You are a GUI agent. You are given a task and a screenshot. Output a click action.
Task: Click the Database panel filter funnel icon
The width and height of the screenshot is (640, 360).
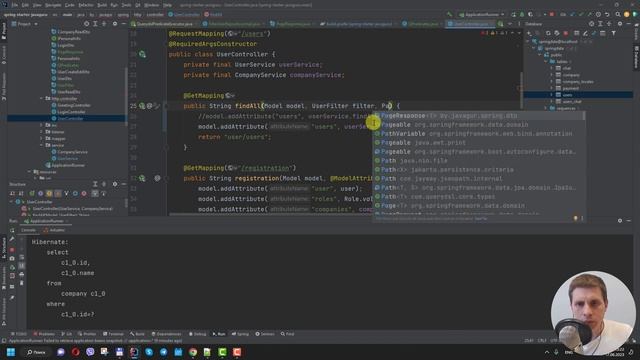point(613,33)
